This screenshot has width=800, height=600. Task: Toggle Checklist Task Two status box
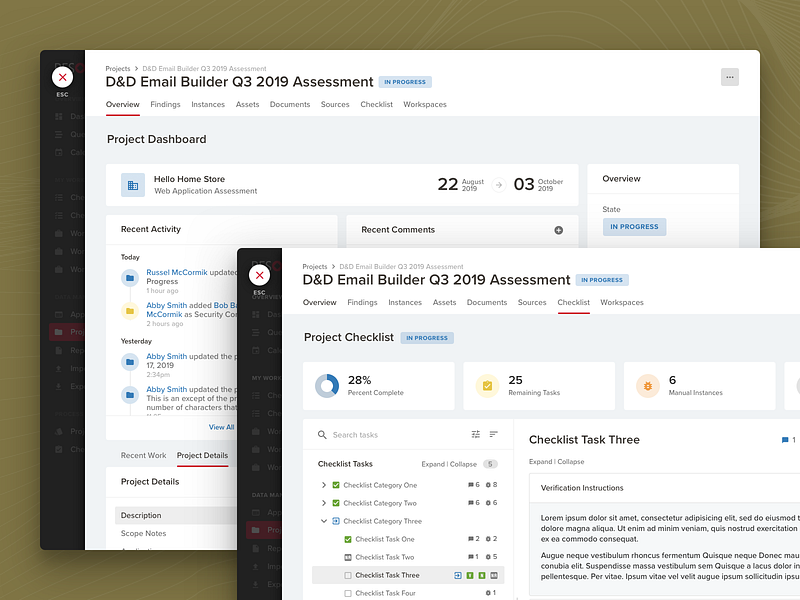pyautogui.click(x=348, y=557)
